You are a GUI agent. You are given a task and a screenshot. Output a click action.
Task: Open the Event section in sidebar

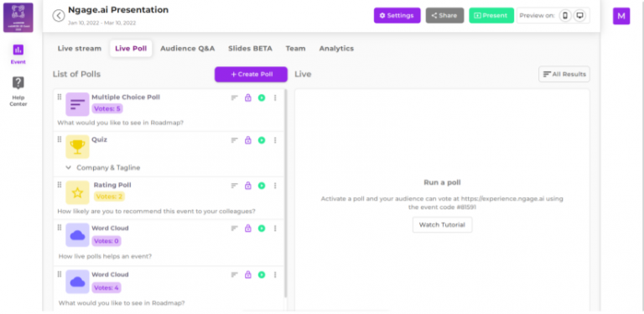pyautogui.click(x=18, y=55)
